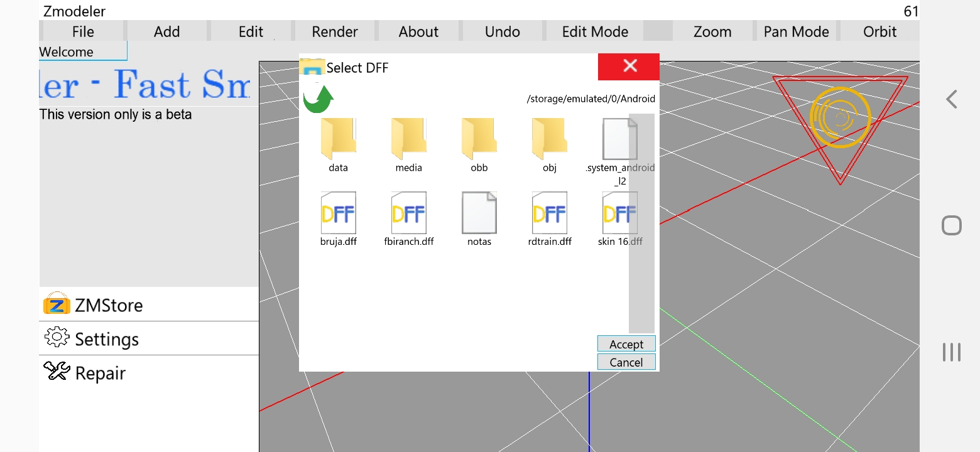Select the .system_android_l2 file icon

(x=620, y=139)
